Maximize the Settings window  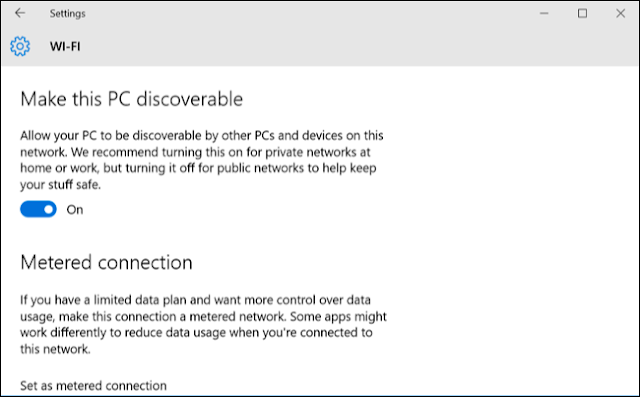pos(582,13)
